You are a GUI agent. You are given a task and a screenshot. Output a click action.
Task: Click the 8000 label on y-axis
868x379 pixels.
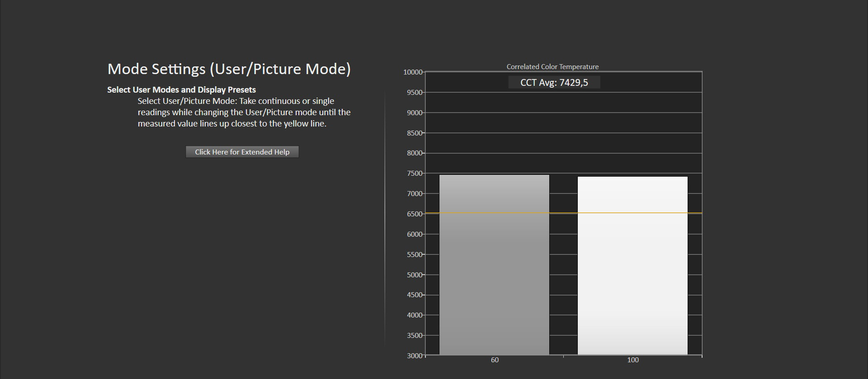coord(414,153)
